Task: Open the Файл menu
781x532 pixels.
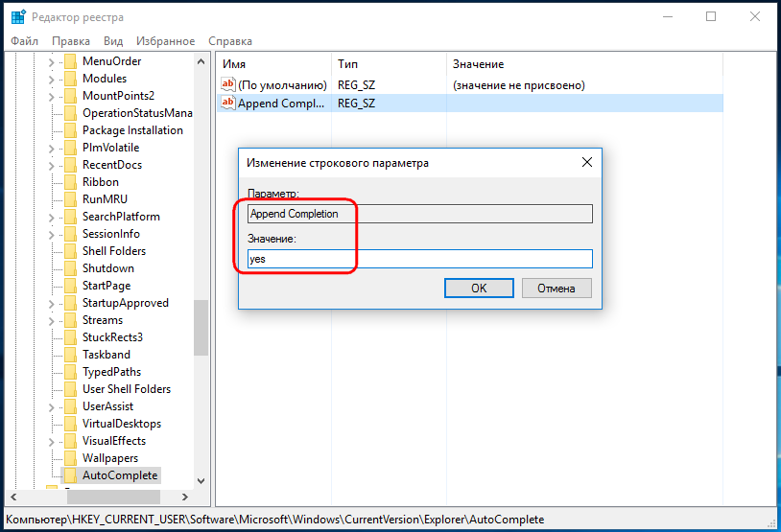Action: [x=24, y=41]
